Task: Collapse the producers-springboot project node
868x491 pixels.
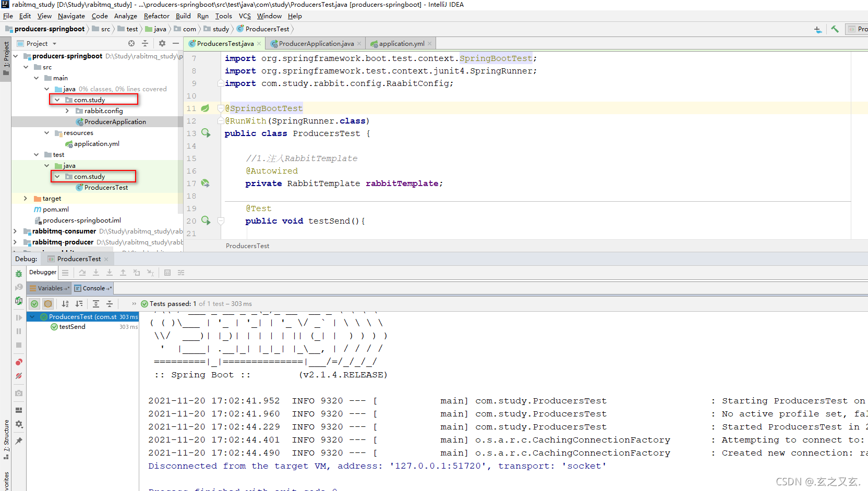Action: coord(16,56)
